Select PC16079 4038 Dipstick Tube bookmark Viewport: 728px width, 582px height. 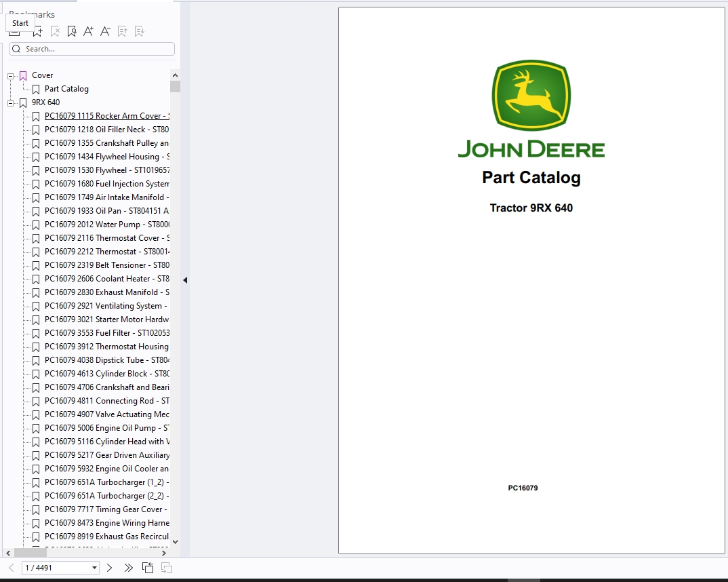pos(107,360)
